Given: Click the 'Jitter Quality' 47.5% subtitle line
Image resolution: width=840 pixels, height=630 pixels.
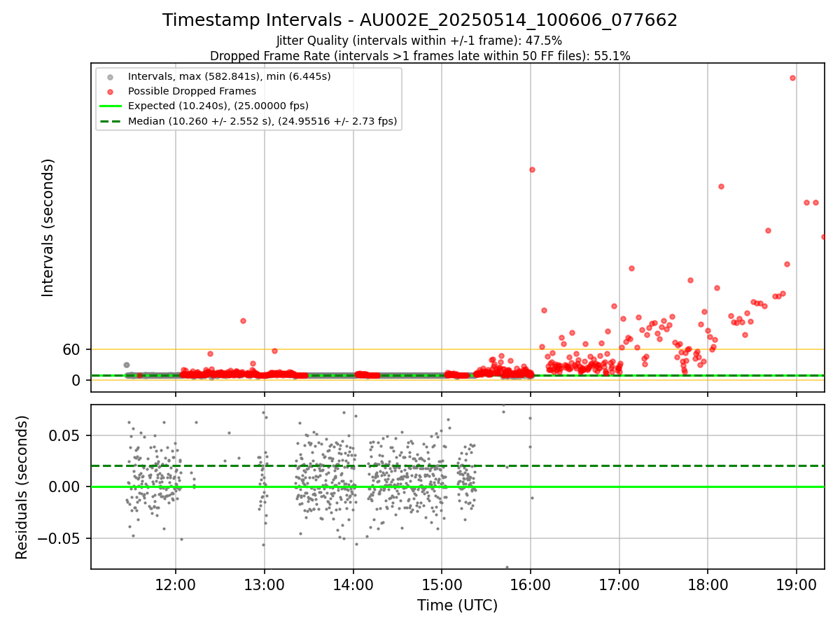Looking at the screenshot, I should click(420, 41).
